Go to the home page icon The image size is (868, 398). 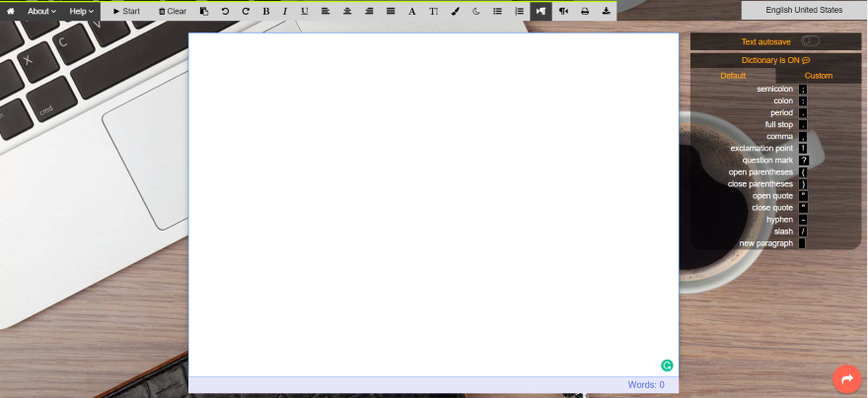(x=11, y=11)
